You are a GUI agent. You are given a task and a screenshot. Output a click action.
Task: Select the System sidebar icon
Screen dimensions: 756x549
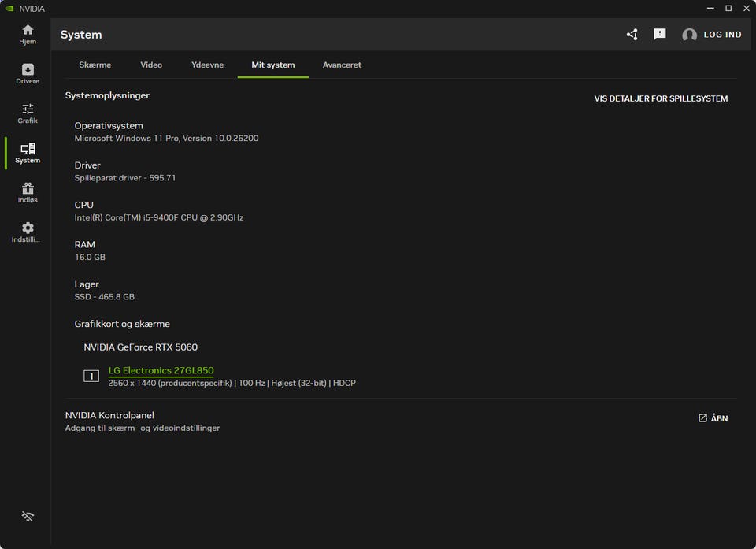(x=28, y=153)
